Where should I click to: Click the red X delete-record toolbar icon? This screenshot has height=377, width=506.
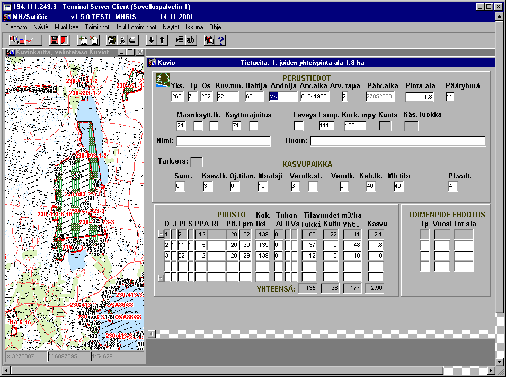[94, 40]
